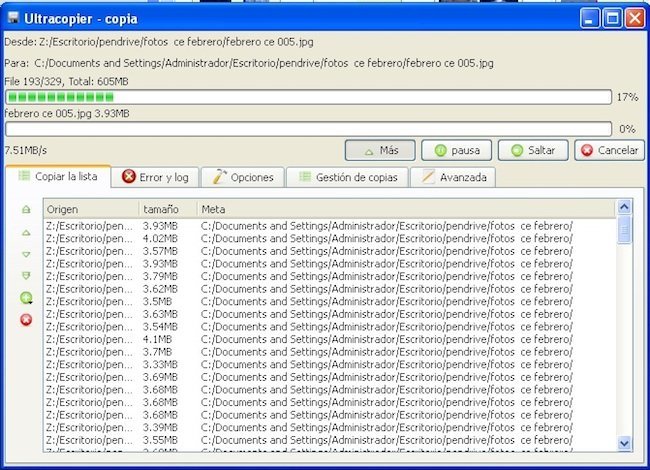
Task: Click the Para destination path text
Action: [249, 63]
